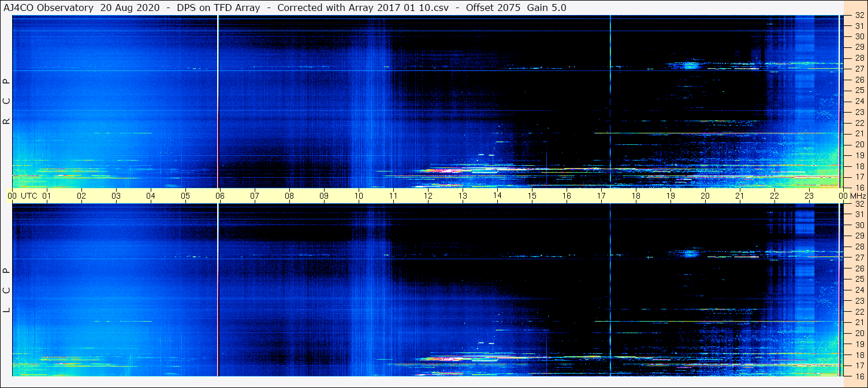Screen dimensions: 868x388
Task: Click the 00 UTC label at axis start
Action: coord(23,196)
